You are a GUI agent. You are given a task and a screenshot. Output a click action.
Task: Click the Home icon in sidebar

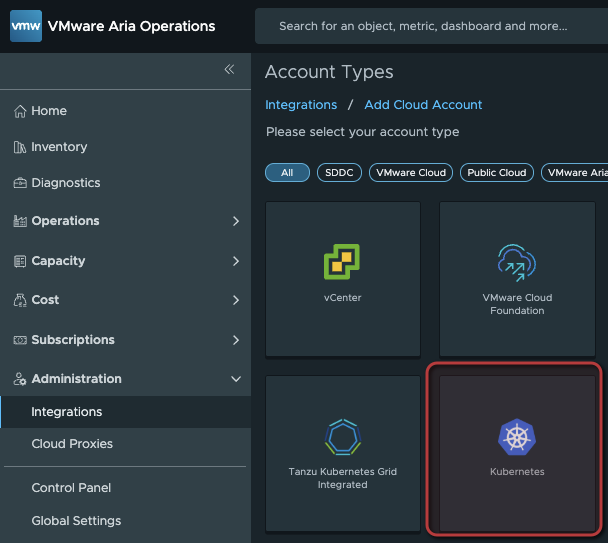pyautogui.click(x=20, y=111)
